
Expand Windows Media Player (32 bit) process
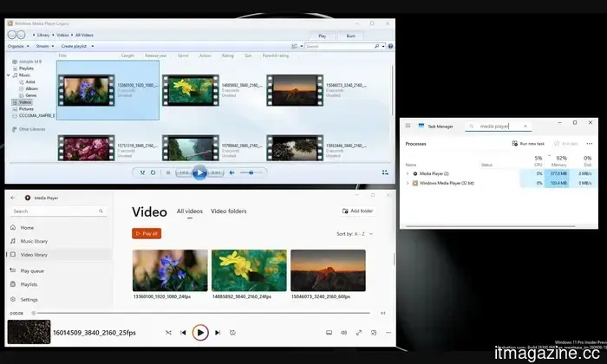click(408, 183)
